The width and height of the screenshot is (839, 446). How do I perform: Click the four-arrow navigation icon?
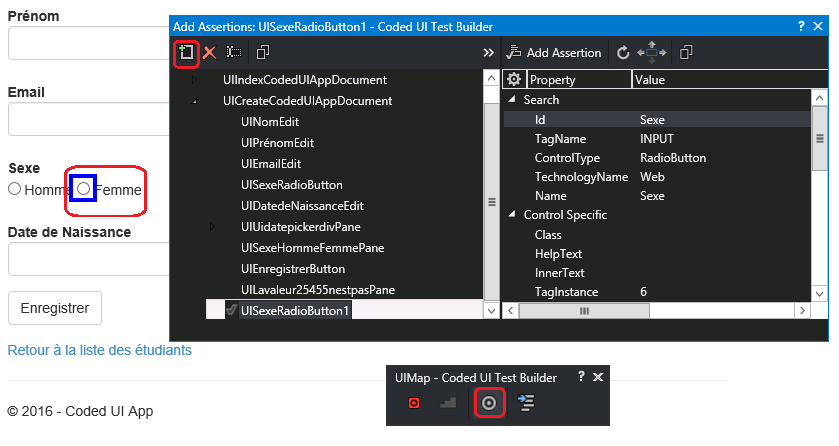[x=651, y=52]
